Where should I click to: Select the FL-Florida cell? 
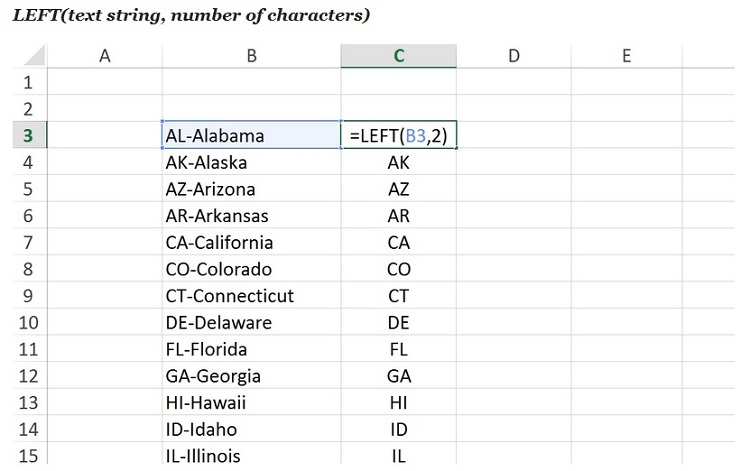250,350
